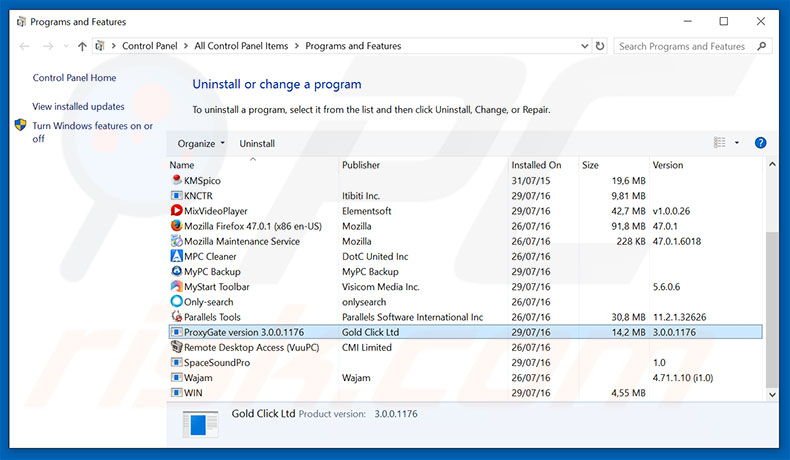Select the CMI Limited publisher cell
This screenshot has height=460, width=790.
366,347
